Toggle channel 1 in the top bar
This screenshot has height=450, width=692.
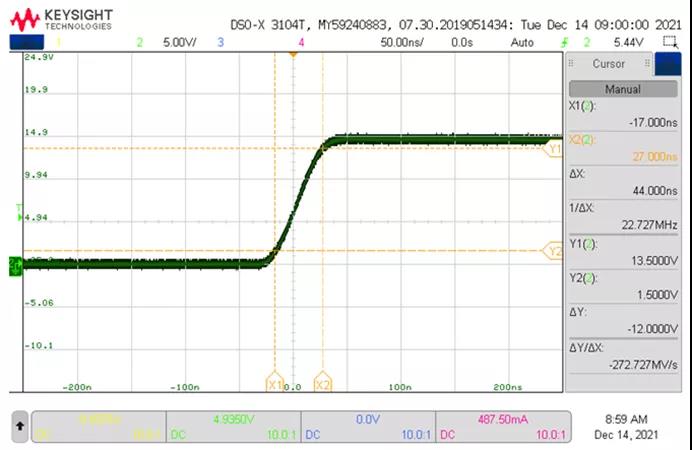tap(58, 43)
